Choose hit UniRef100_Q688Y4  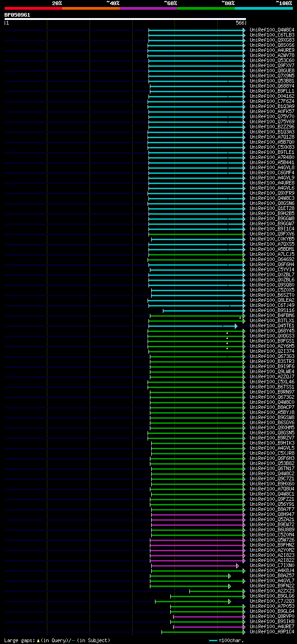click(272, 86)
